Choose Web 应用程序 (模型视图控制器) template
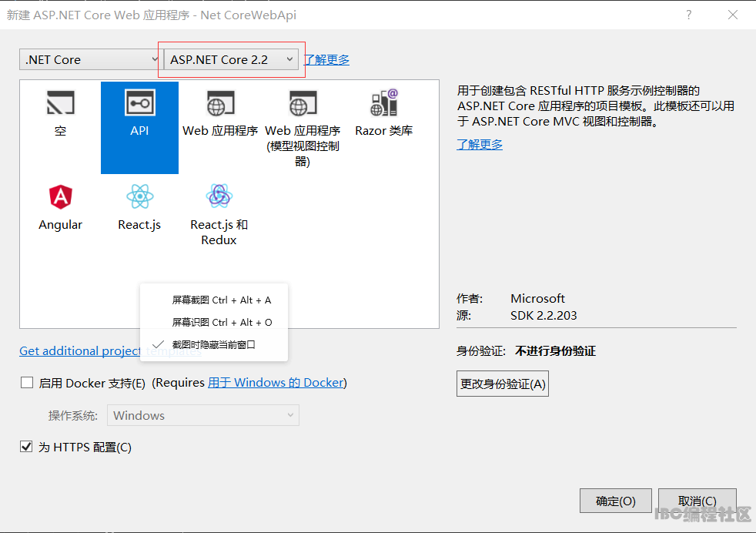 (x=303, y=127)
